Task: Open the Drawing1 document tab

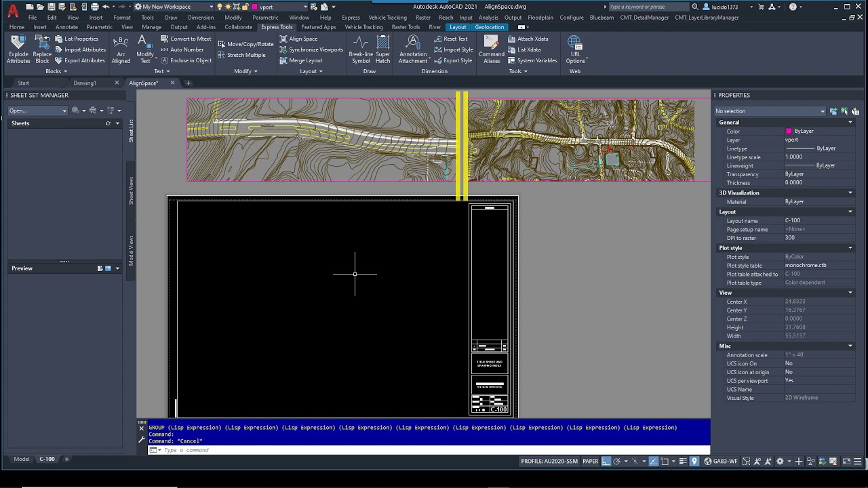Action: 85,83
